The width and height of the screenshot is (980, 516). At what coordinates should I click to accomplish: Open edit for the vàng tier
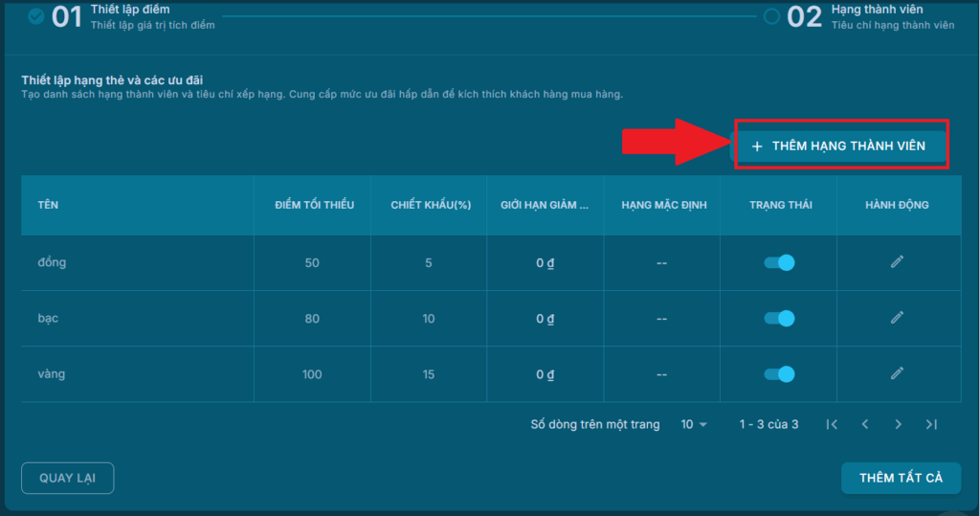point(897,373)
